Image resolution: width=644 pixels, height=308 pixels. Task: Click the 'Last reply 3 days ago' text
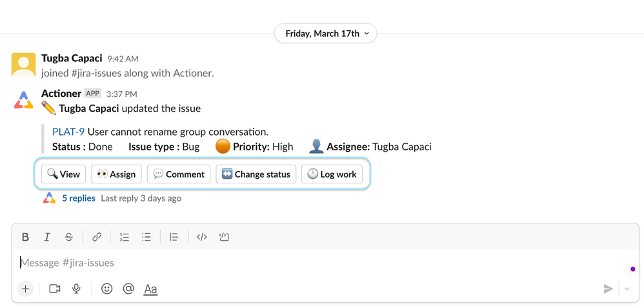coord(141,198)
